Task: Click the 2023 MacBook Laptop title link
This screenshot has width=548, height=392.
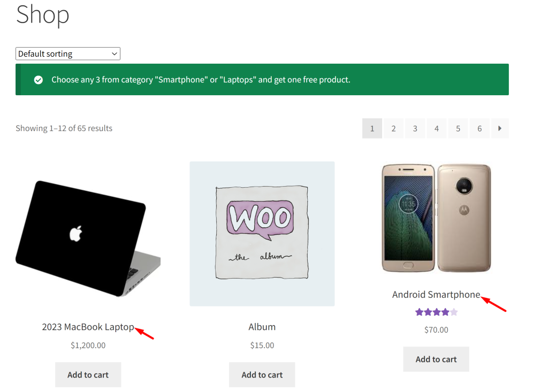Action: click(88, 327)
